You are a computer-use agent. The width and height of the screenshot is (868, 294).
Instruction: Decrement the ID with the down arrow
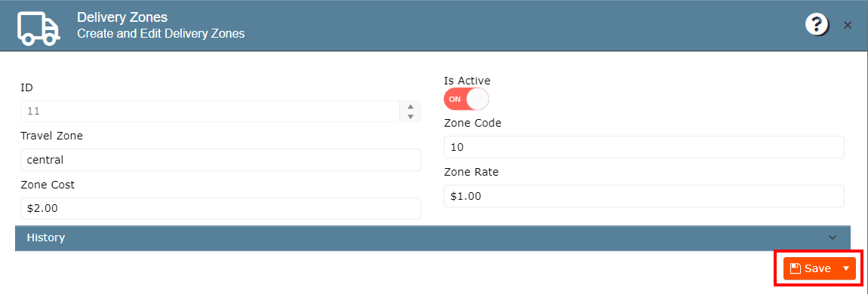coord(410,116)
